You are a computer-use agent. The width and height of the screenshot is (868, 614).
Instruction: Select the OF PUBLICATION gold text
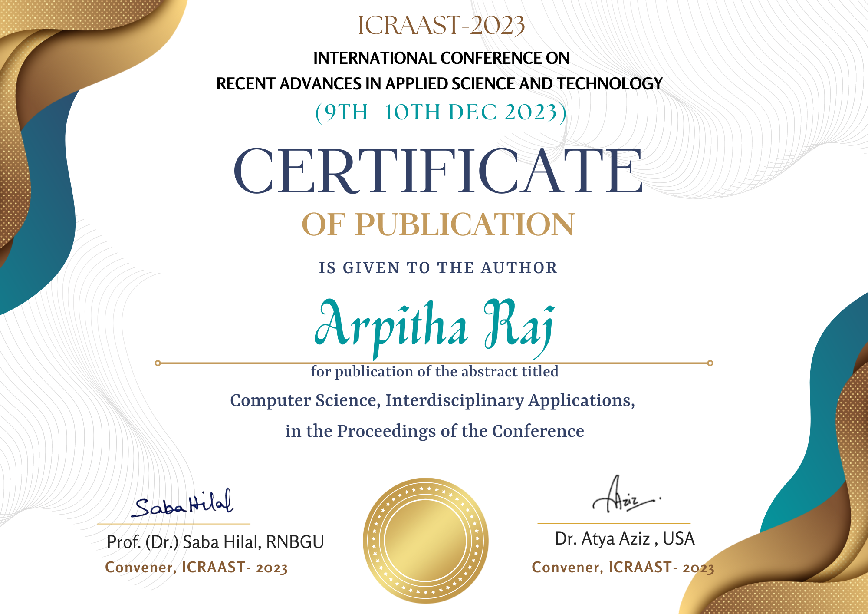tap(438, 224)
